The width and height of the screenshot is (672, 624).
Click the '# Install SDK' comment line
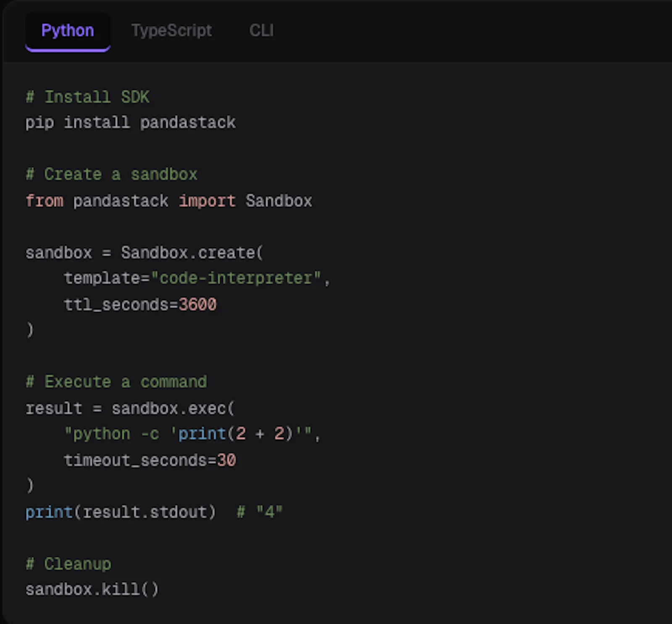87,97
